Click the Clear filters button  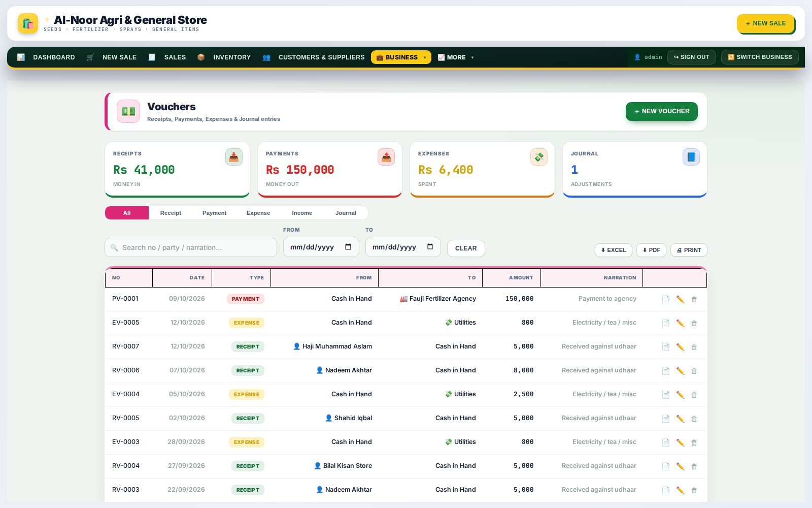point(465,248)
